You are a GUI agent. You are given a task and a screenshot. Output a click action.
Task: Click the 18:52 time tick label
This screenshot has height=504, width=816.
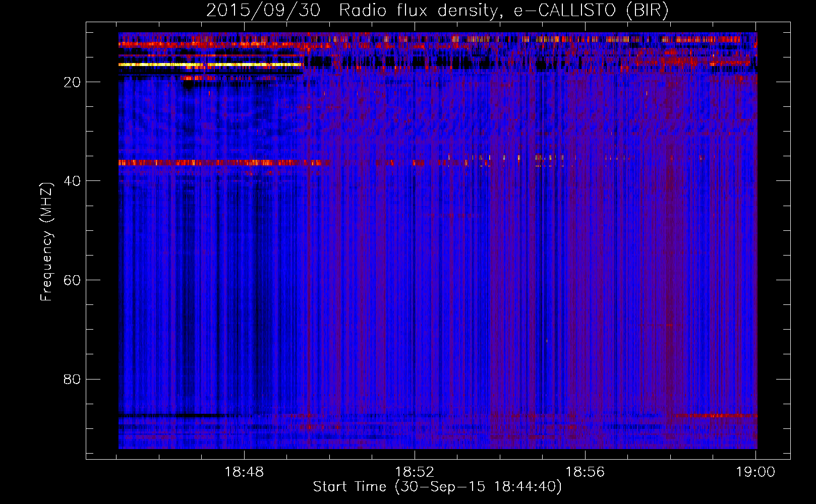[x=415, y=472]
